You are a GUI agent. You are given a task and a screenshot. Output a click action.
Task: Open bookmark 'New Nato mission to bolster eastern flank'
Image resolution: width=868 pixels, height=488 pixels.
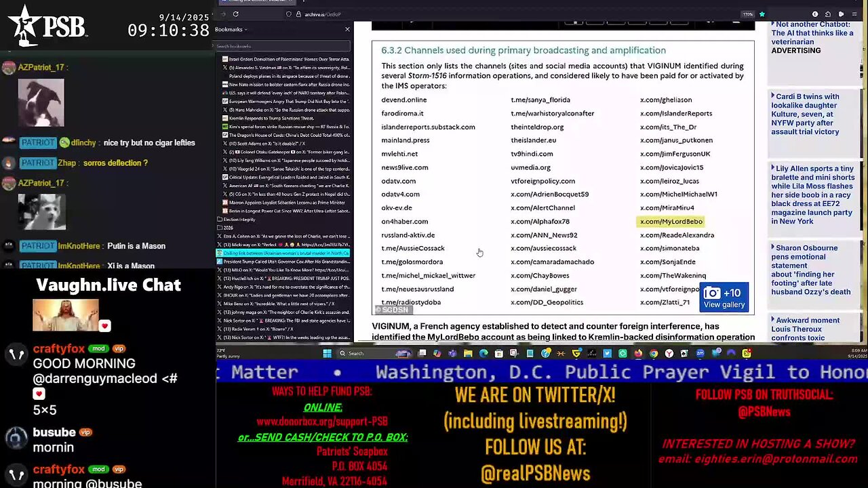(x=285, y=85)
